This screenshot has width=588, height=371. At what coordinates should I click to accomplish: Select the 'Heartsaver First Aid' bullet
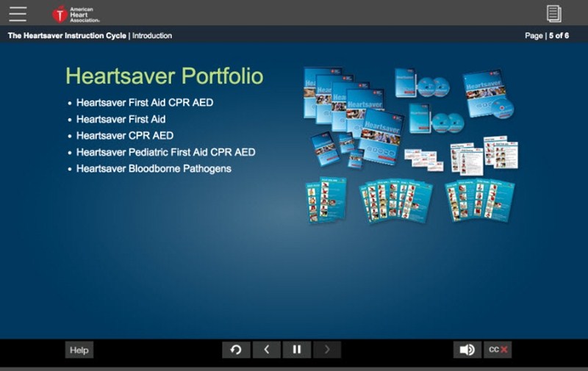[x=121, y=119]
